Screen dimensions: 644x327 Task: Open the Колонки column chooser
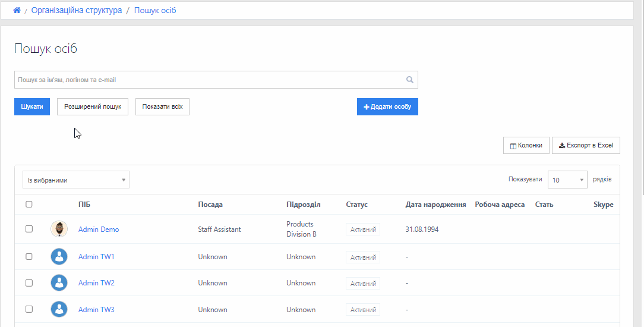(526, 145)
